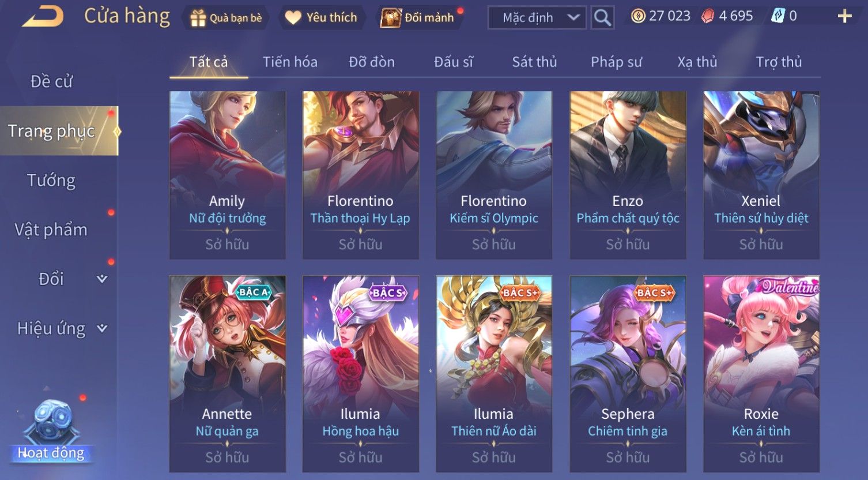Select the Roxie Kèn ái tình skin card
The image size is (868, 480).
click(x=761, y=374)
